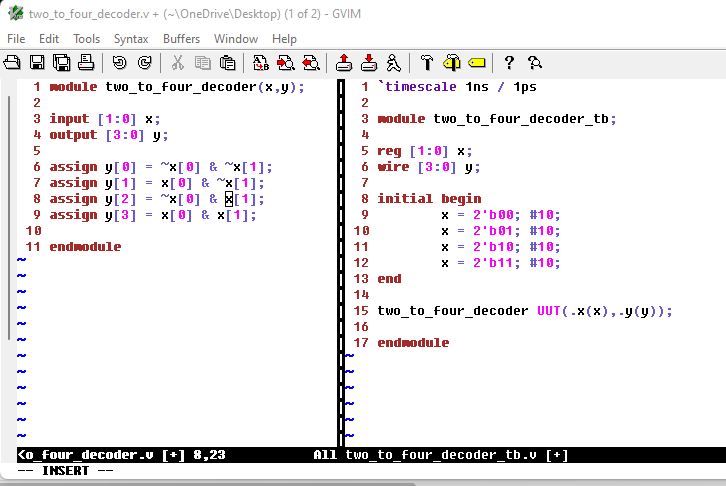
Task: Open the Find and Replace toolbar icon
Action: [x=261, y=63]
